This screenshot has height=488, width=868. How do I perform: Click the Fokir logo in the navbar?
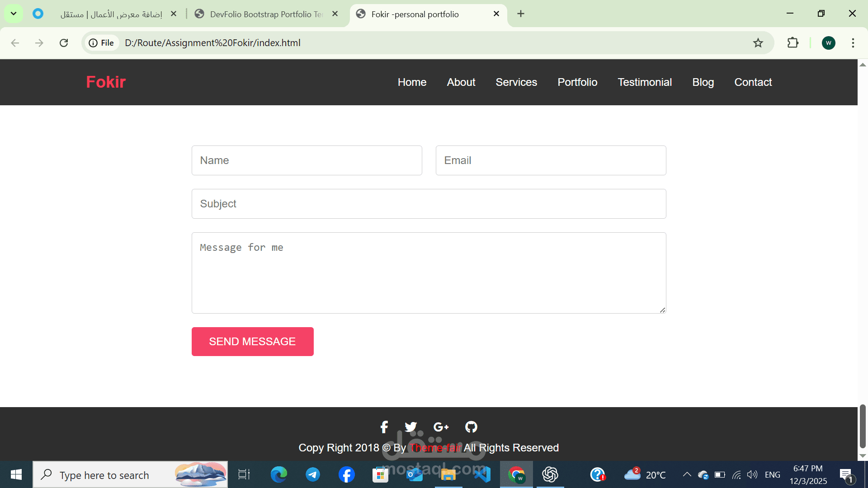[106, 82]
